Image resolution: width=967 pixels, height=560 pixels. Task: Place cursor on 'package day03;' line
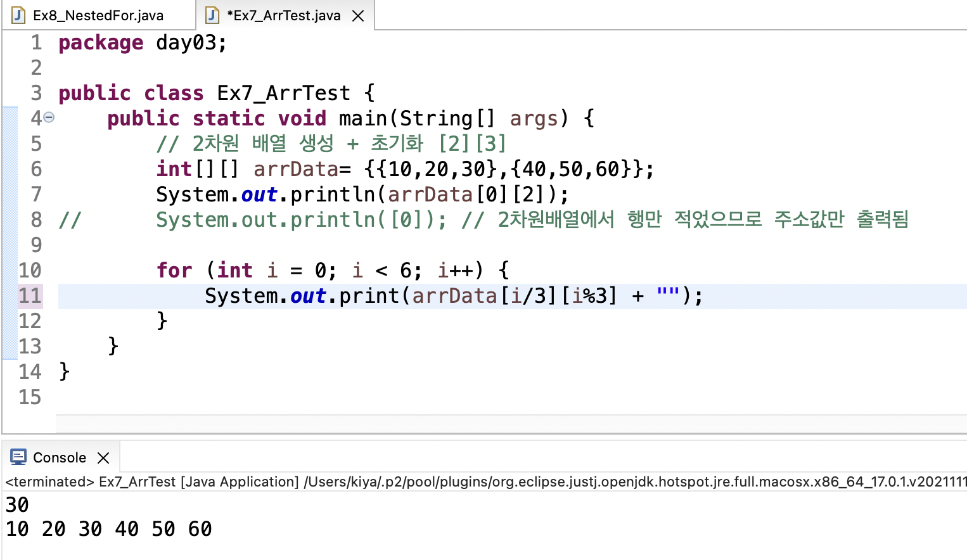point(143,42)
